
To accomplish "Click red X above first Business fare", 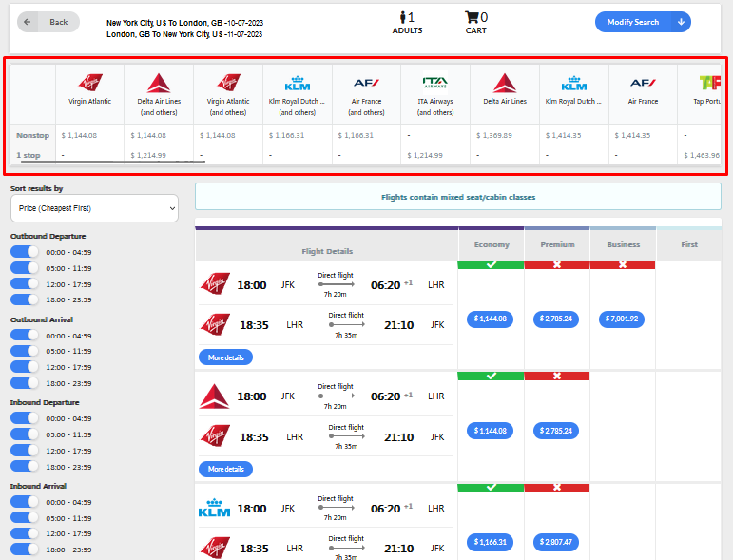I will tap(623, 264).
